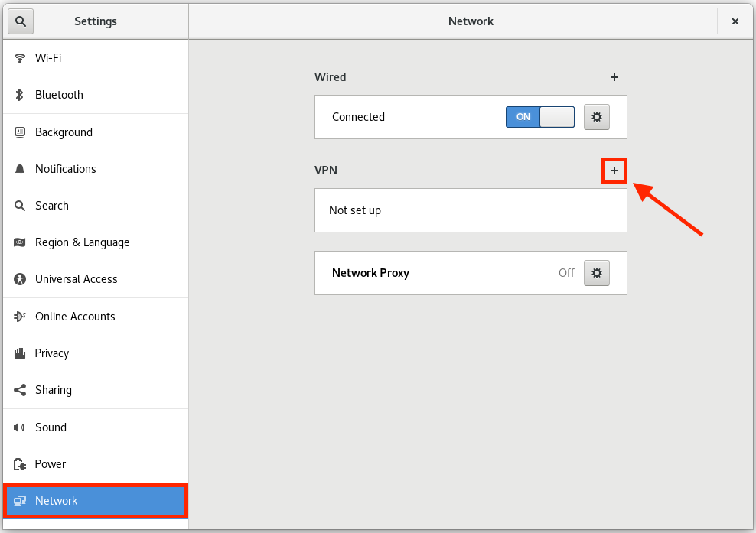Open wired connection gear settings
The height and width of the screenshot is (533, 756).
pos(596,117)
